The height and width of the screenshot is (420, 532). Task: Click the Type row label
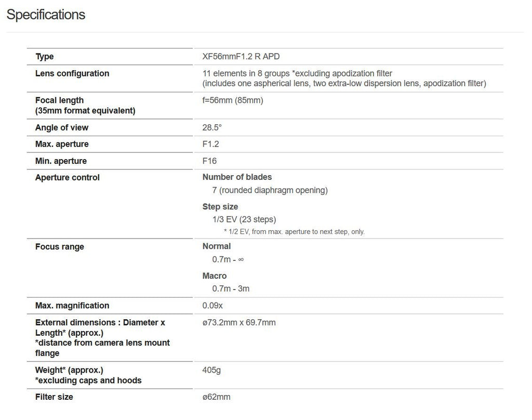tap(45, 57)
